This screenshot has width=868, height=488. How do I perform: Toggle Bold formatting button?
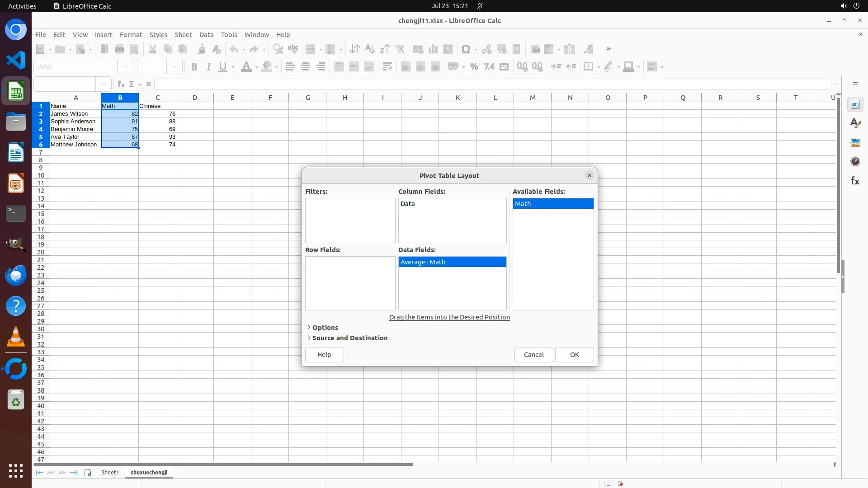pyautogui.click(x=194, y=67)
